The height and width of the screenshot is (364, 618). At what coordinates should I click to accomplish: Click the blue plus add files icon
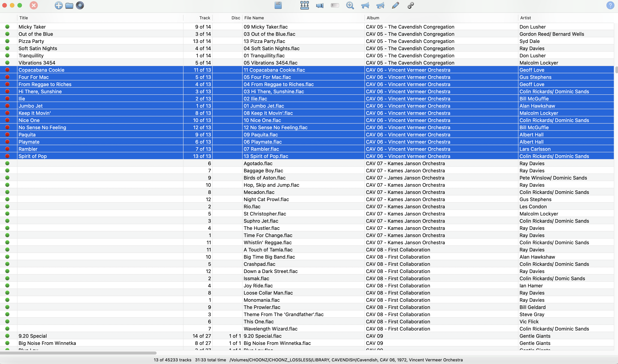59,5
